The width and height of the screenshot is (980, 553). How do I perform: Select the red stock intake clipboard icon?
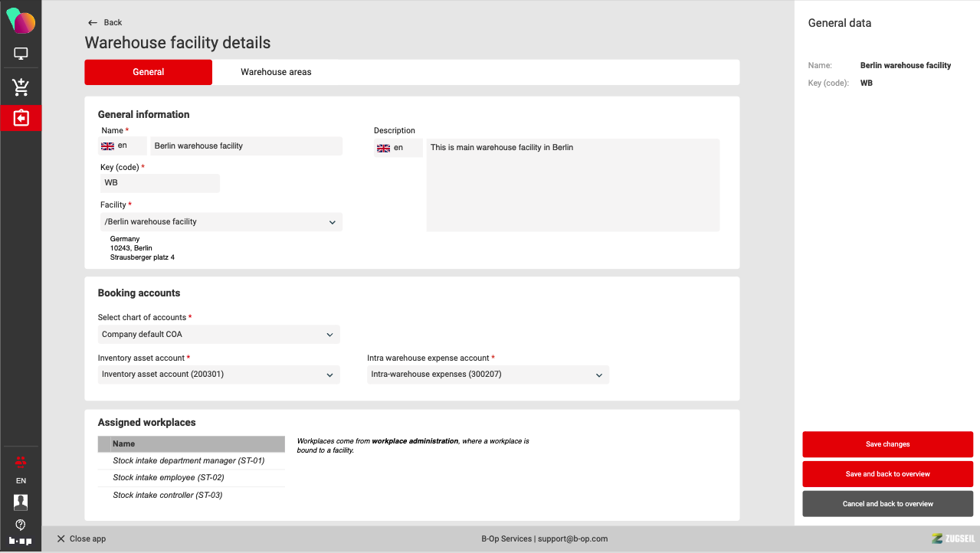21,119
